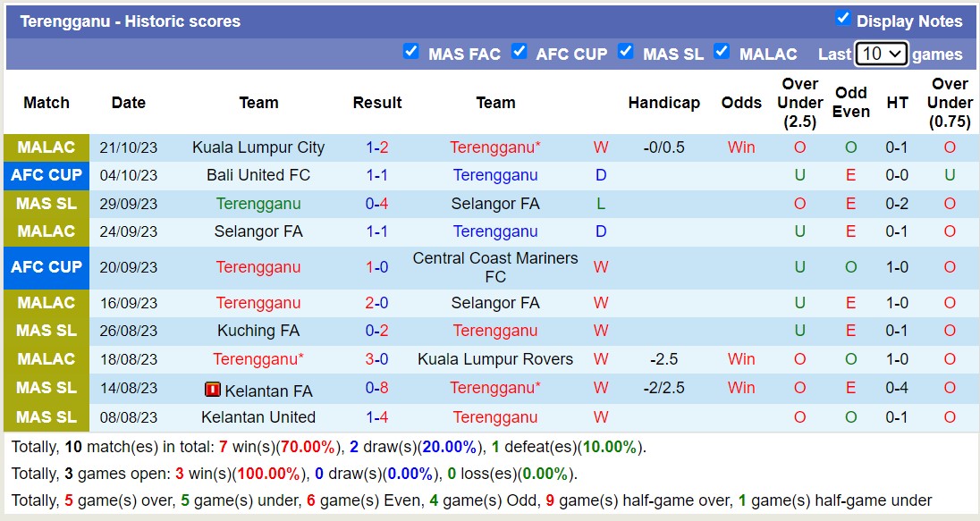
Task: Open Kuching FA team link
Action: tap(258, 331)
